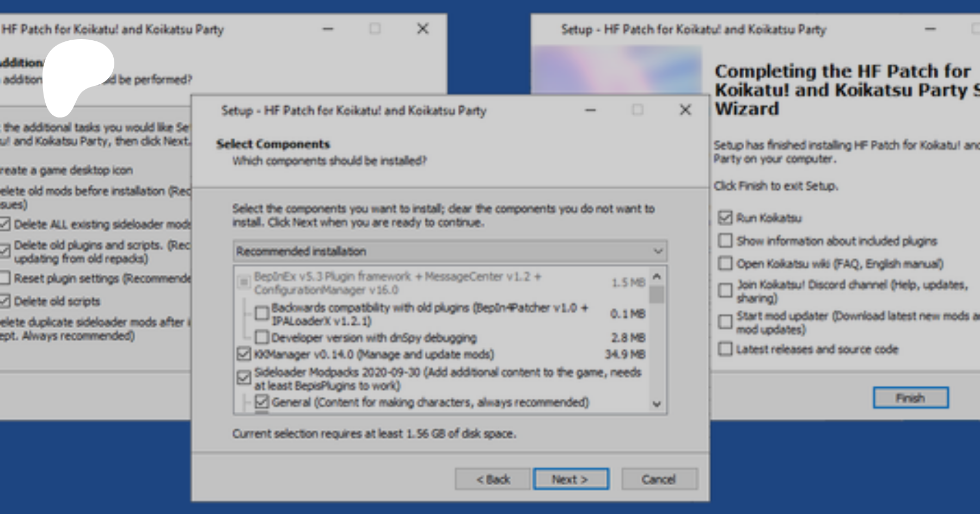
Task: Enable Show information about included plugins
Action: pos(725,240)
